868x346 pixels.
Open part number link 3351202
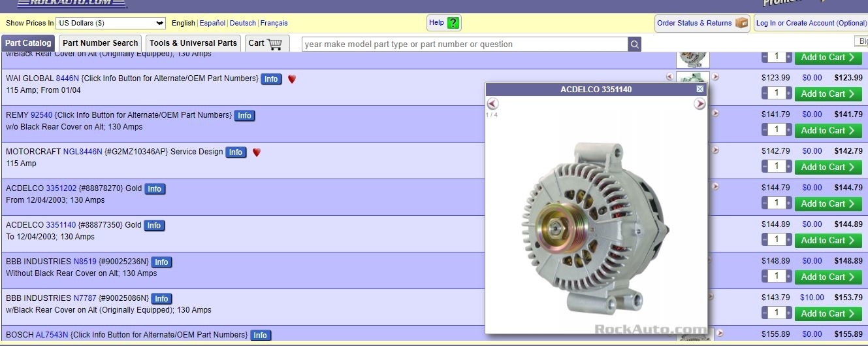click(x=61, y=188)
